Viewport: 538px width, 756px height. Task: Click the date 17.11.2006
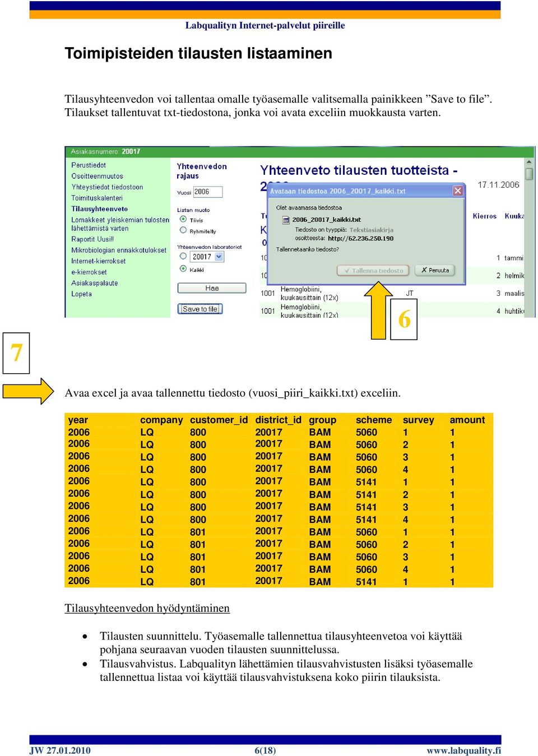coord(498,185)
